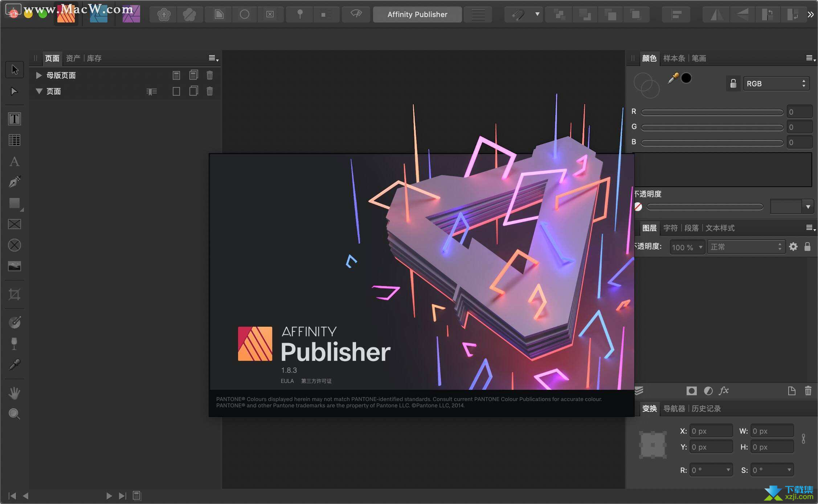
Task: Toggle the none colour opacity icon
Action: (638, 207)
